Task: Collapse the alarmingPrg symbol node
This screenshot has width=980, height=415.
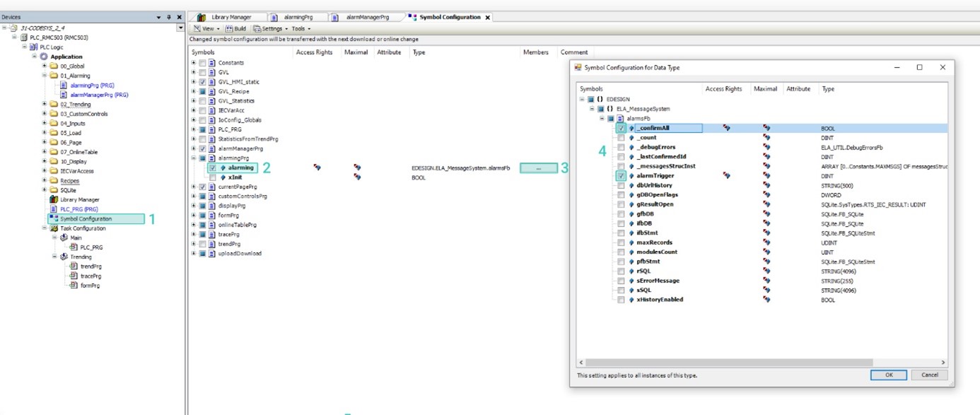Action: (x=194, y=158)
